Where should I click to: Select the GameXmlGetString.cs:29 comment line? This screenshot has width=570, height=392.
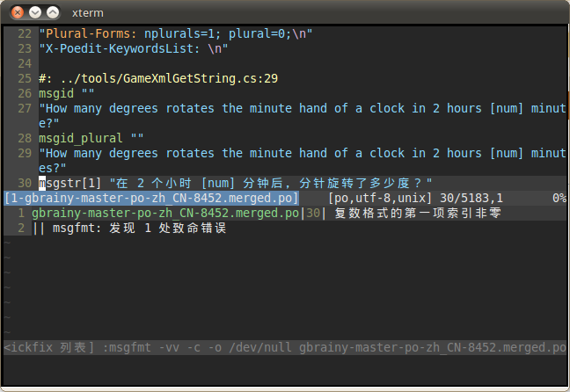[158, 78]
